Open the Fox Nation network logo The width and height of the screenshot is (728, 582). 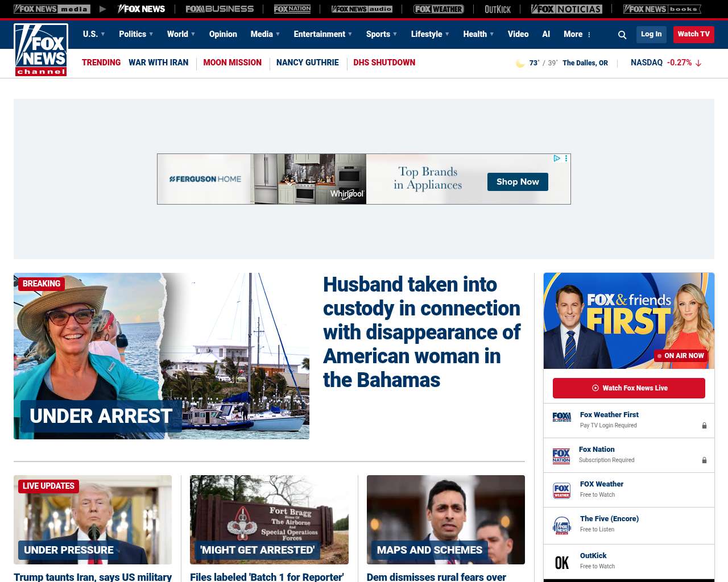292,9
